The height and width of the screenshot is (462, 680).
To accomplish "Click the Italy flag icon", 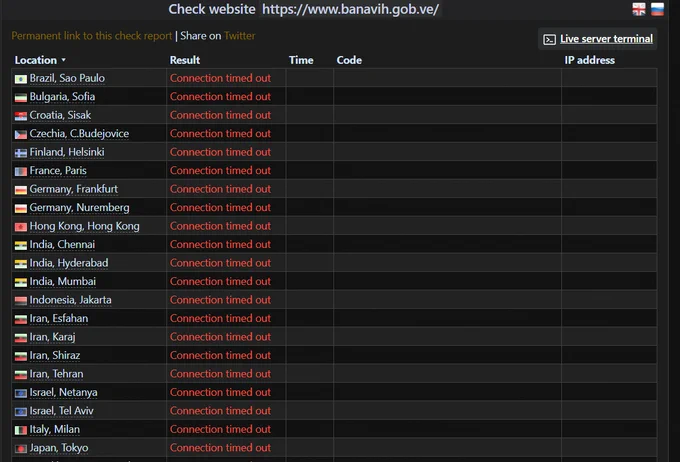I will [x=21, y=430].
